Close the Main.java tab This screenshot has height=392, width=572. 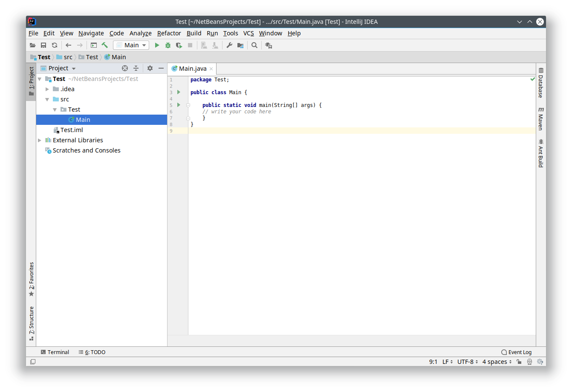coord(211,69)
